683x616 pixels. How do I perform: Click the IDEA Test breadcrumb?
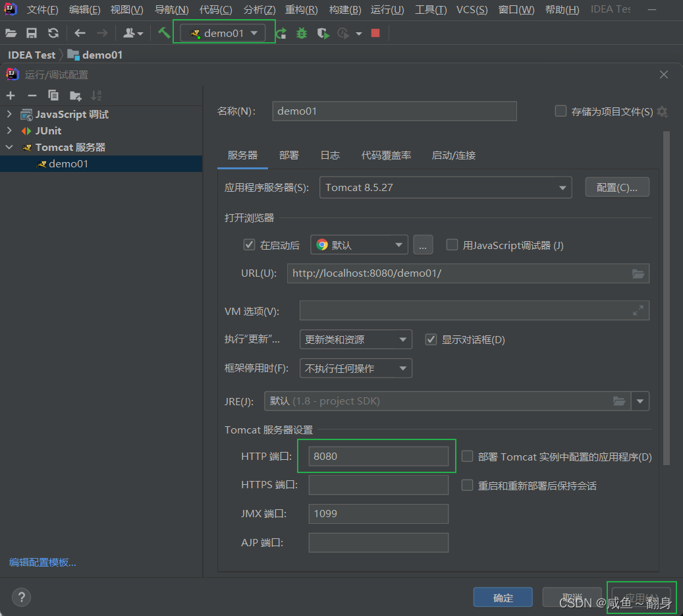[x=32, y=55]
